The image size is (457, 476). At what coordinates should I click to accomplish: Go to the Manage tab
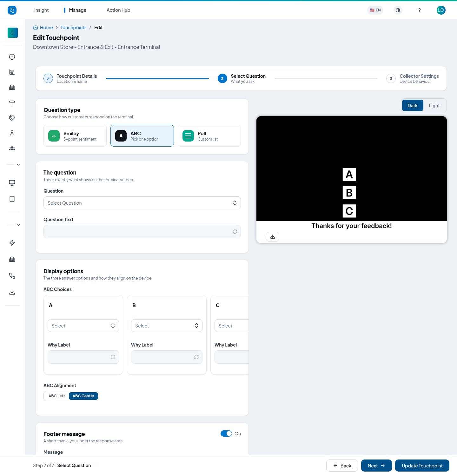[78, 10]
